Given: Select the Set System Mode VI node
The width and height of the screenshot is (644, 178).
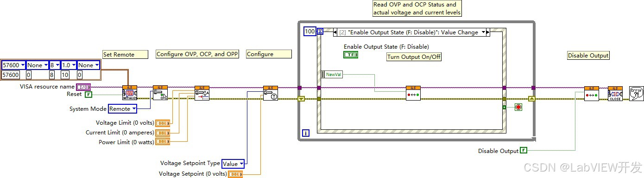Looking at the screenshot, I should coord(160,93).
